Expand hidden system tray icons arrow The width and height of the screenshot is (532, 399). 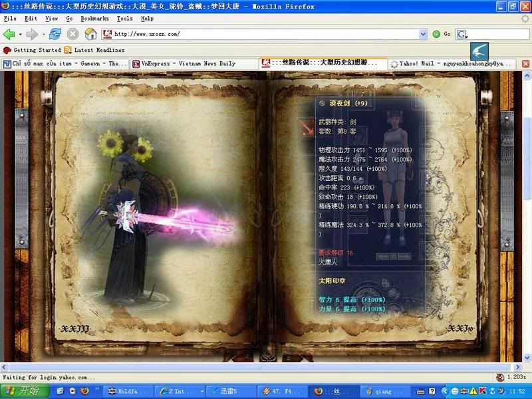[x=444, y=392]
